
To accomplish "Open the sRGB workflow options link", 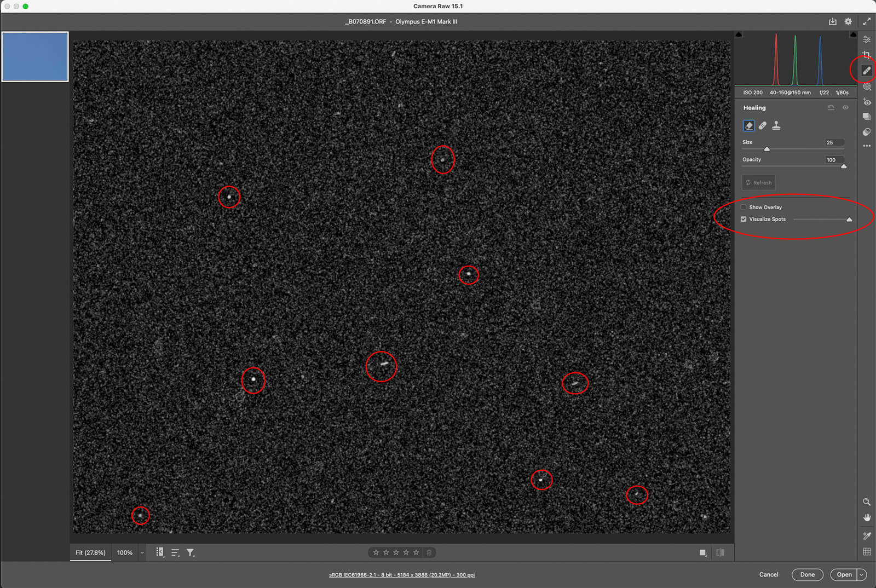I will click(x=401, y=575).
